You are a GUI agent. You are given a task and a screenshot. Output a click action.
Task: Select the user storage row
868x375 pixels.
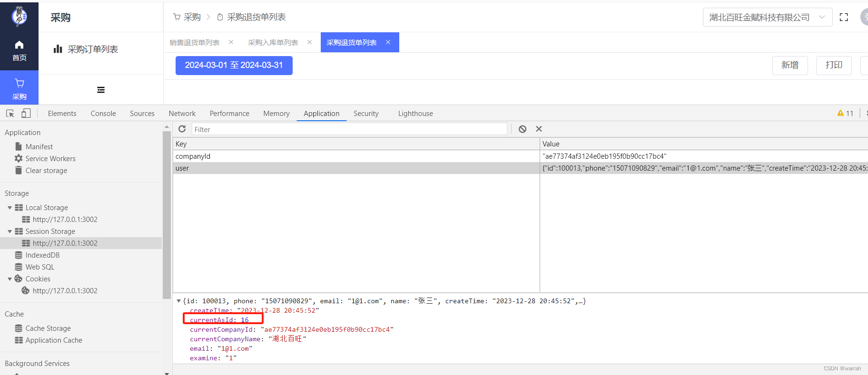520,168
